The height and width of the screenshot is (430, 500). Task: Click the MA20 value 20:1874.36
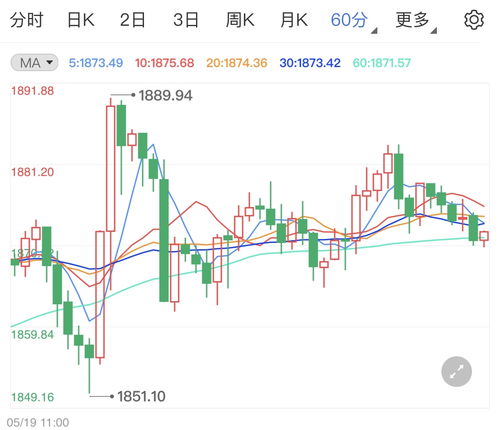coord(237,63)
